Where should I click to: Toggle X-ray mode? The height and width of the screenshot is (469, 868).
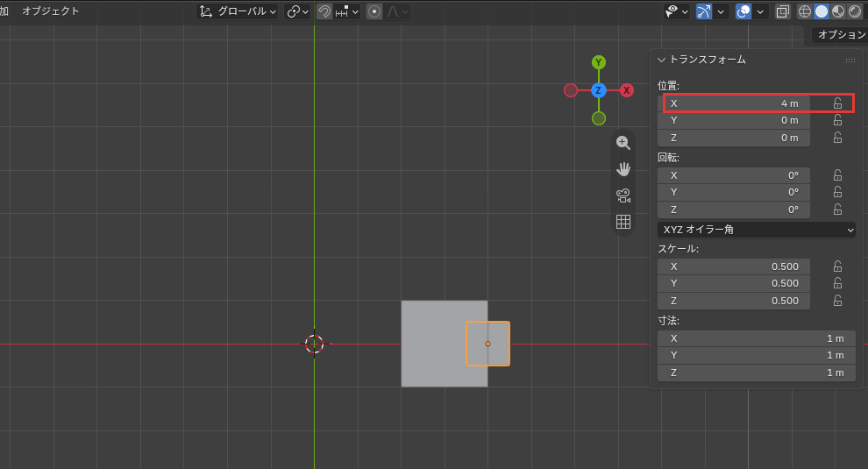782,11
